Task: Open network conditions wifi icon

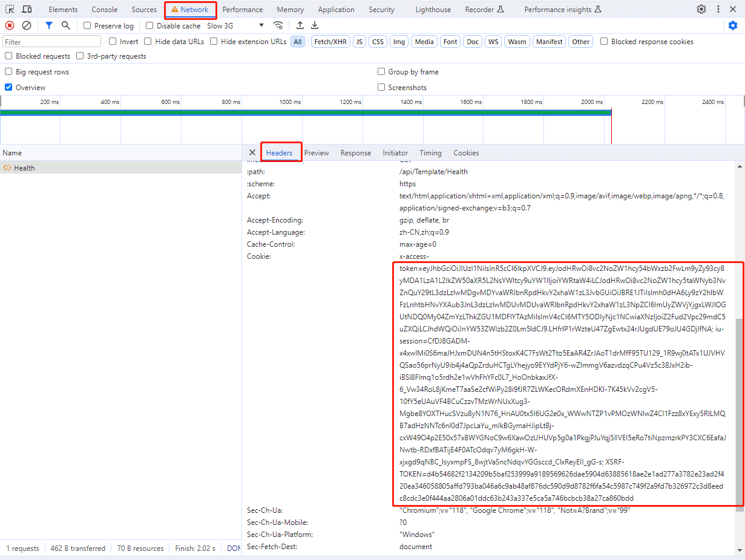Action: click(x=278, y=25)
